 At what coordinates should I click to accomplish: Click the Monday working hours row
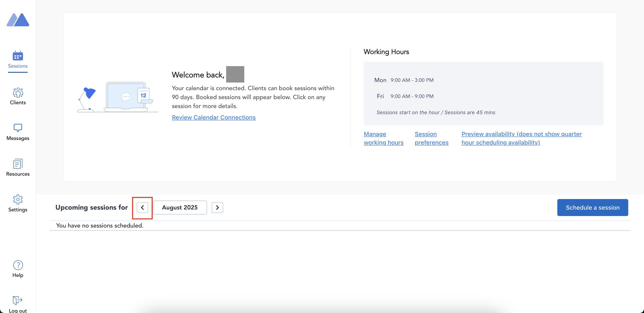[404, 80]
